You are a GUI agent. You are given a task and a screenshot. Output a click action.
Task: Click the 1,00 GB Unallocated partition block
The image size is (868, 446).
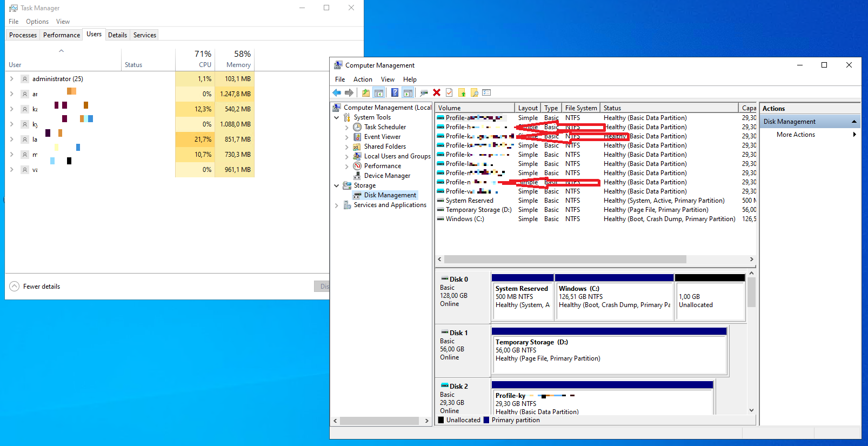710,297
